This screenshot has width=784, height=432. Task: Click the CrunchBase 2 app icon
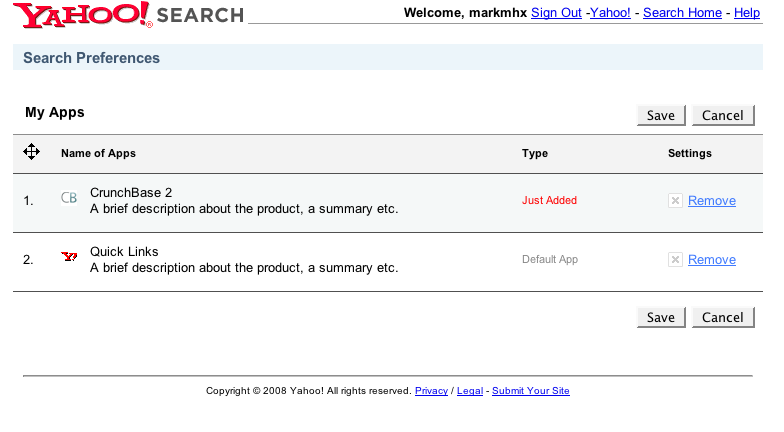(x=69, y=198)
